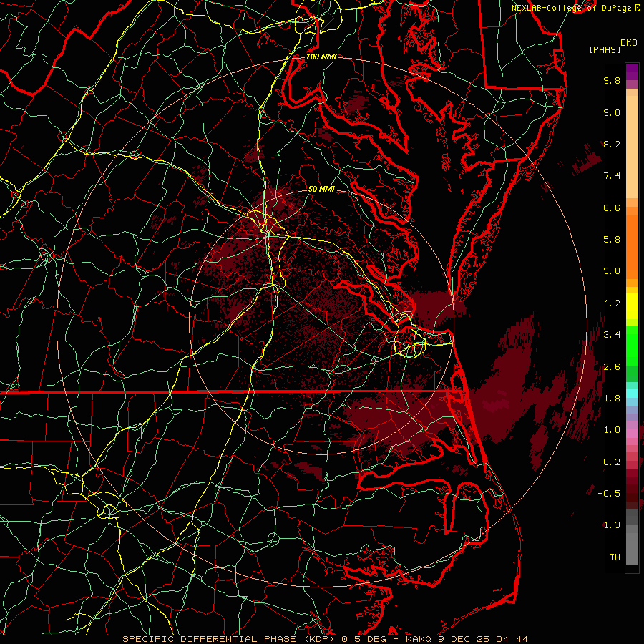The image size is (644, 644).
Task: Click the 100 NMI range ring label
Action: click(321, 57)
